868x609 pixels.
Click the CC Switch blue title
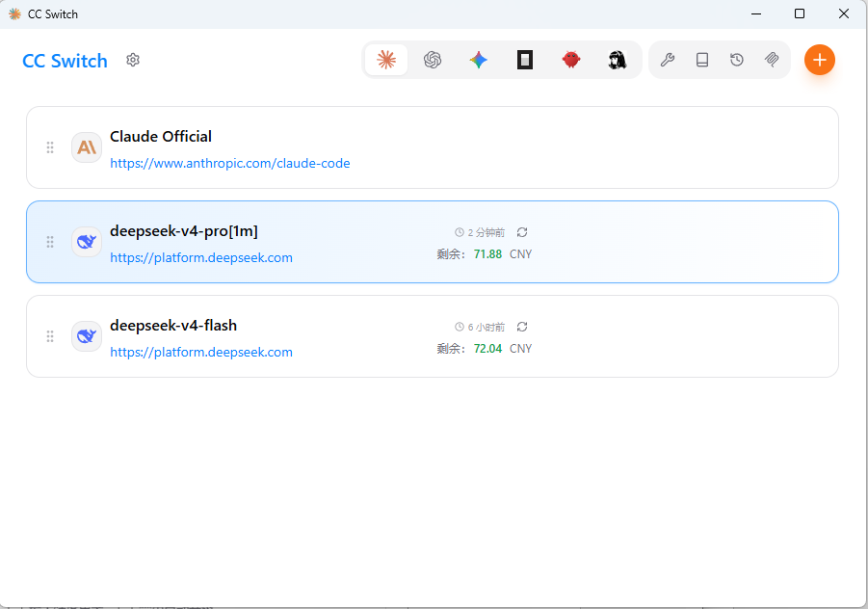click(x=65, y=61)
